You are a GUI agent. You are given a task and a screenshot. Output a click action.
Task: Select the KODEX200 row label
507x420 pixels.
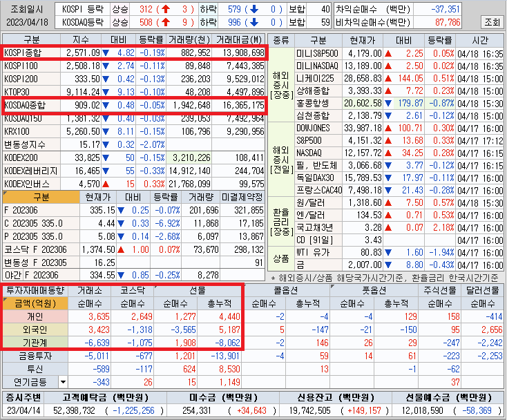coord(32,157)
